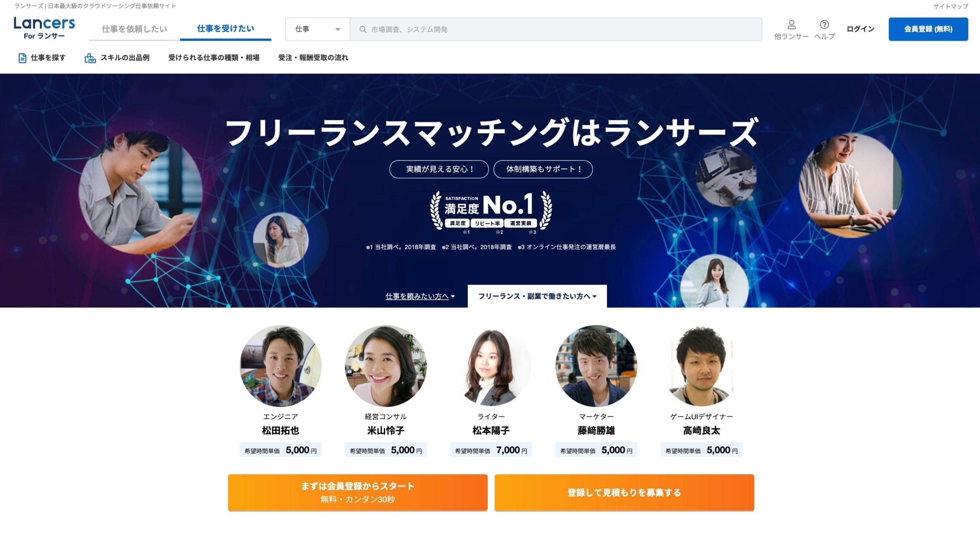Focus the 市場調査、システム開発 search field

[556, 29]
